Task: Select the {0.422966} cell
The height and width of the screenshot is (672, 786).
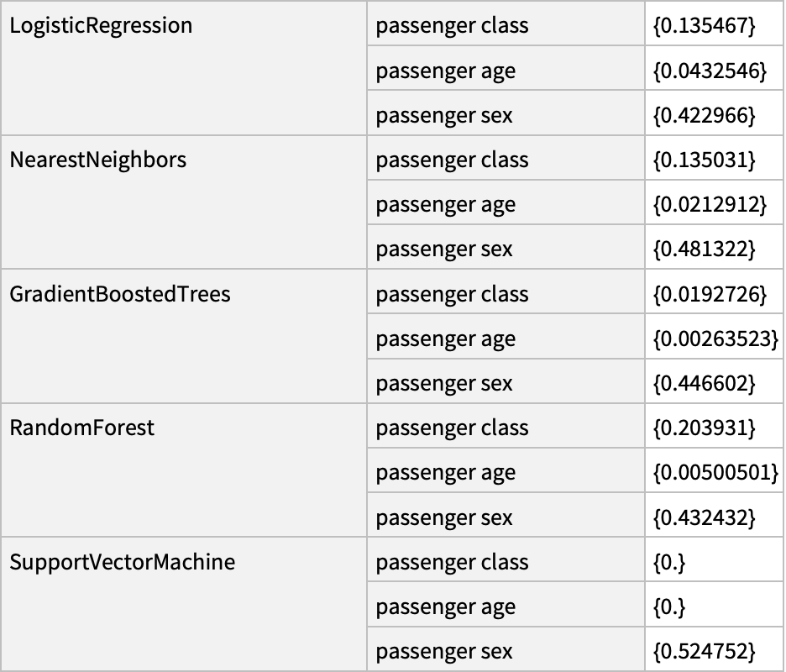Action: 705,115
